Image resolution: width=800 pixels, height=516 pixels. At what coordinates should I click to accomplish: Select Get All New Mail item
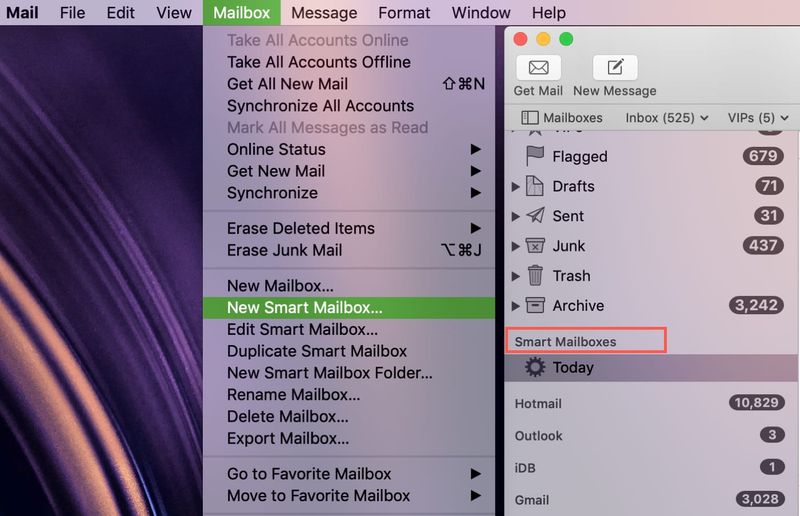(349, 84)
